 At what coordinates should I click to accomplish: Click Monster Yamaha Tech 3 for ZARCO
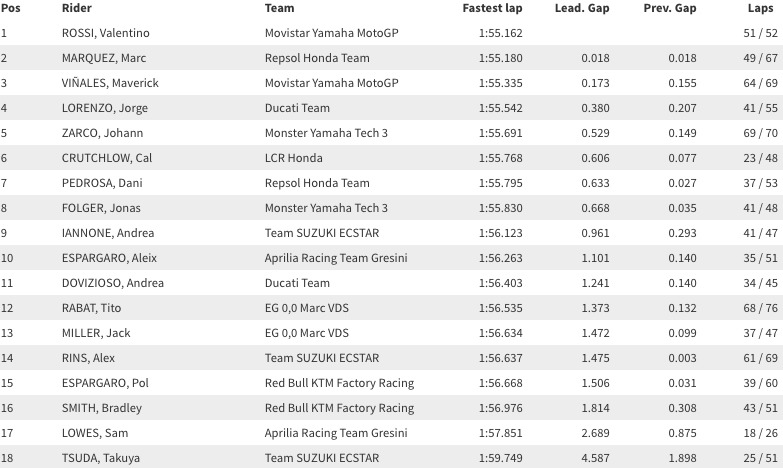click(x=326, y=133)
